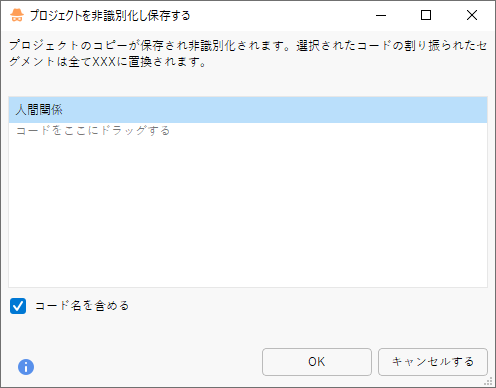This screenshot has width=496, height=388.
Task: Click the コード名を含める label text
Action: coord(82,306)
